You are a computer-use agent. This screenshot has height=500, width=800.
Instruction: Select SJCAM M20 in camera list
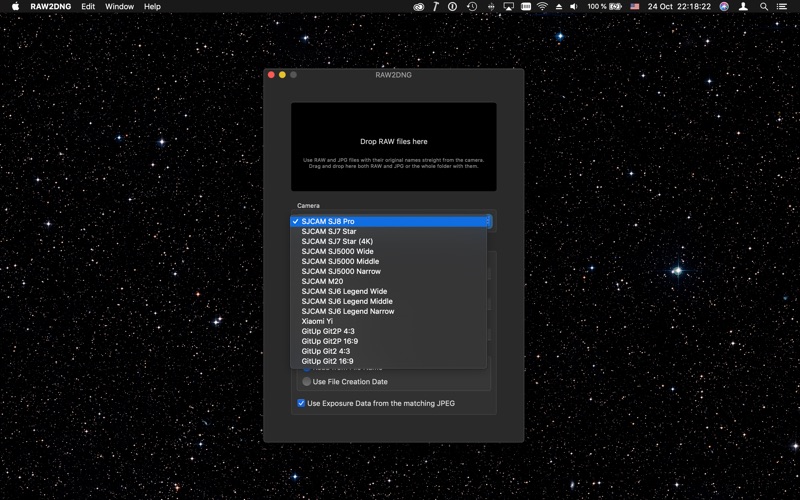pos(389,281)
